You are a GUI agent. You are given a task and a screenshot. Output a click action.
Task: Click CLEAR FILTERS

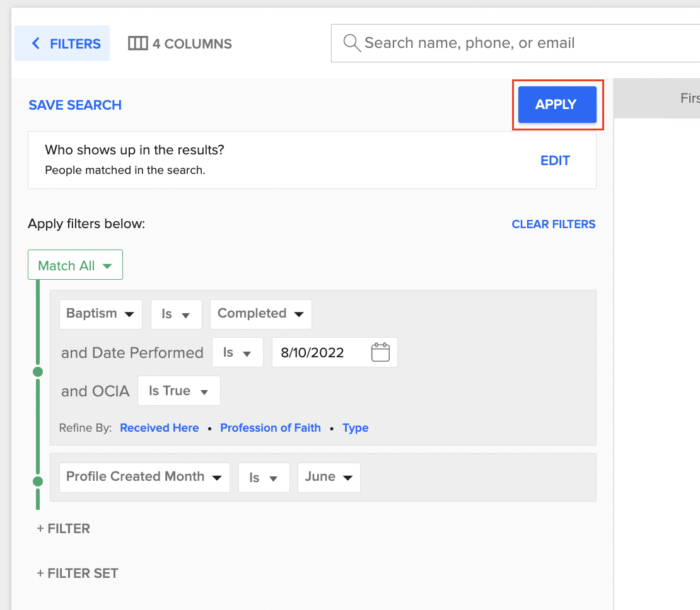point(553,224)
